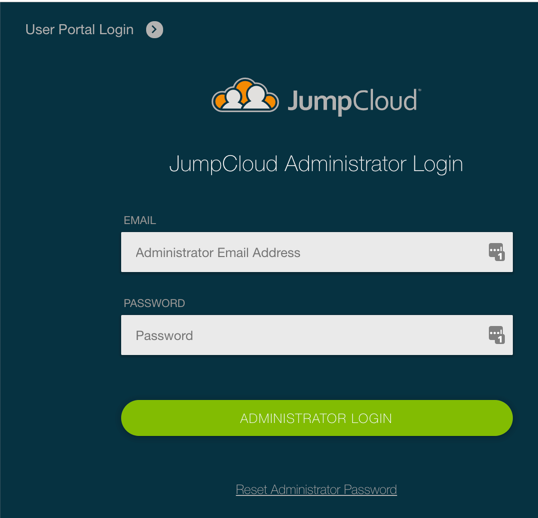Open the Reset Administrator Password link
Image resolution: width=538 pixels, height=518 pixels.
[x=316, y=490]
